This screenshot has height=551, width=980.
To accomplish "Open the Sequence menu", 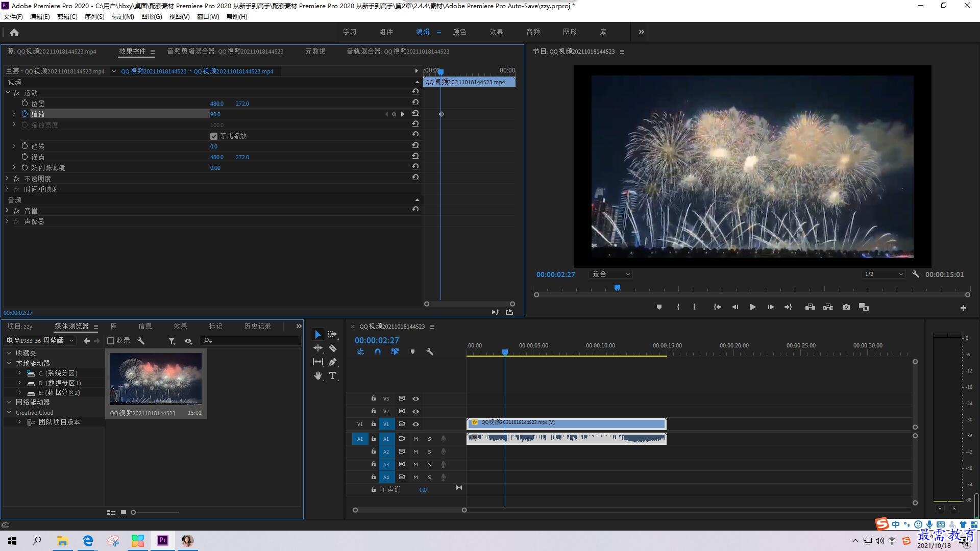I will pos(94,16).
